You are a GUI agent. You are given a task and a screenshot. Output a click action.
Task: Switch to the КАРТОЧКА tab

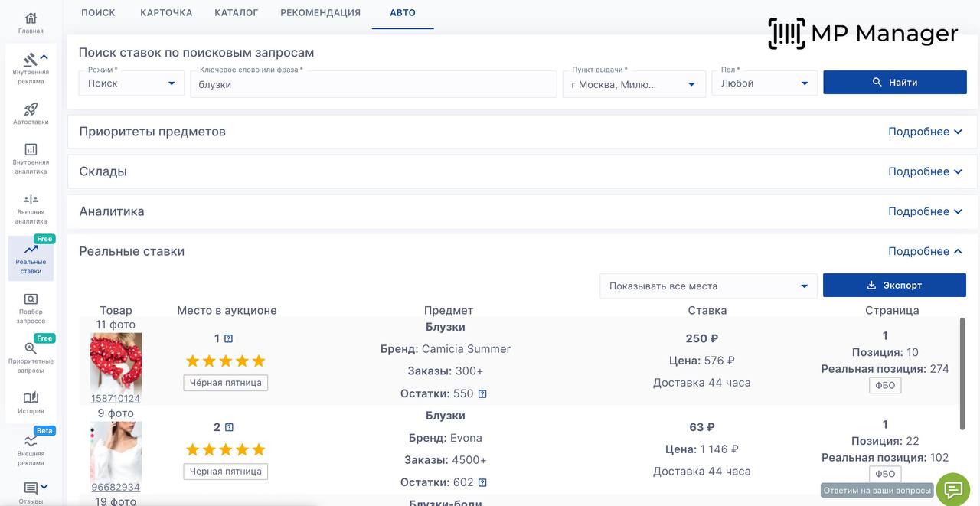166,13
